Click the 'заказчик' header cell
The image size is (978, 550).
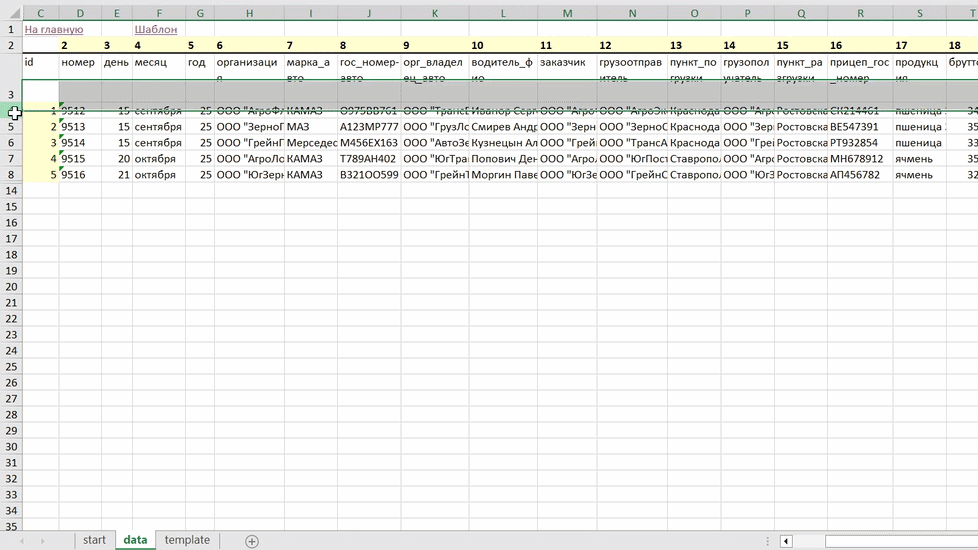pyautogui.click(x=567, y=67)
